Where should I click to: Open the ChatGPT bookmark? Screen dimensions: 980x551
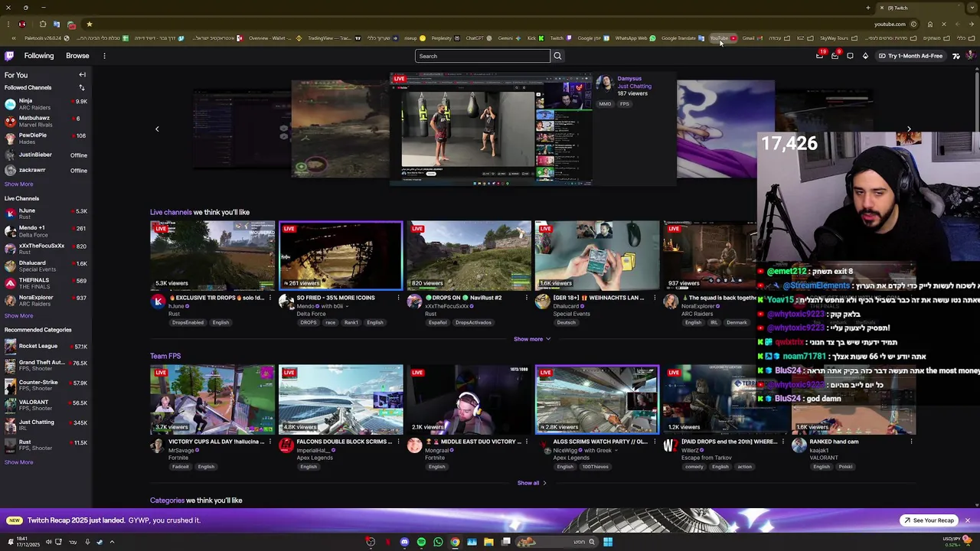pos(478,38)
